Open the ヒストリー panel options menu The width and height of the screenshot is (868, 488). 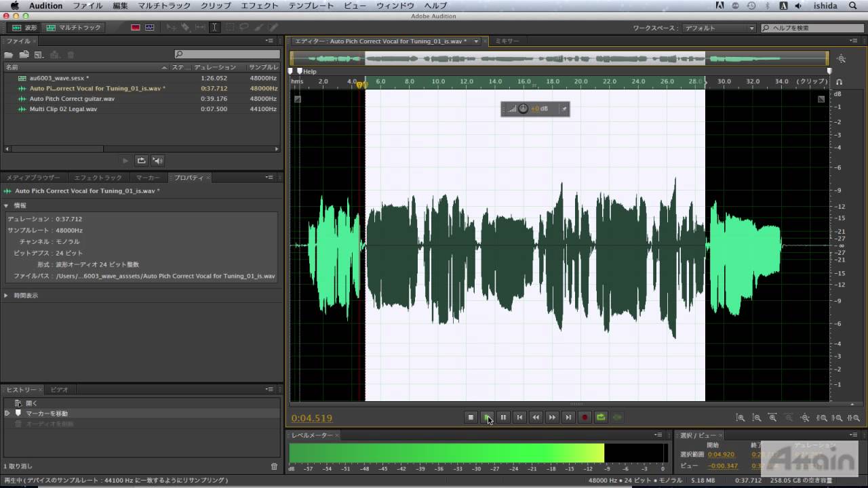tap(270, 390)
